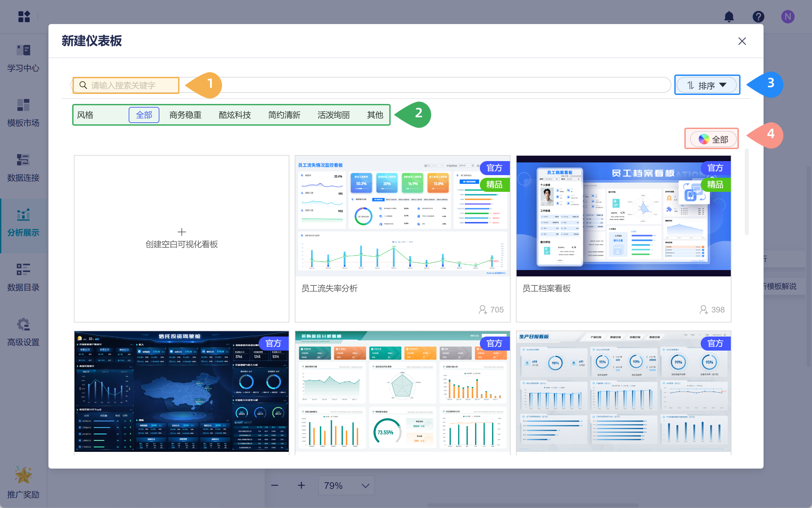Select 商务稳重 style filter
This screenshot has height=508, width=812.
point(185,115)
